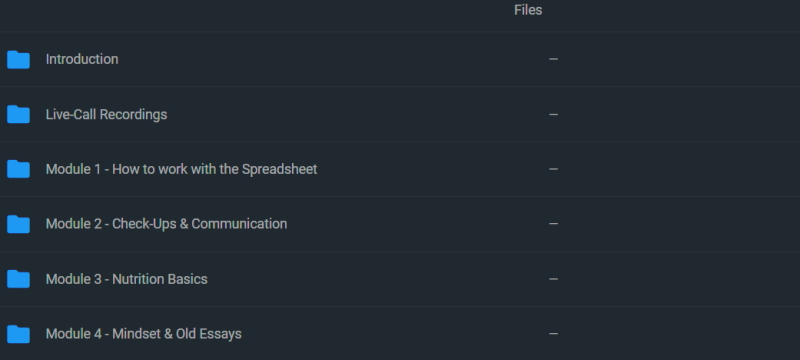Open Introduction folder name
Image resolution: width=800 pixels, height=360 pixels.
click(x=82, y=59)
